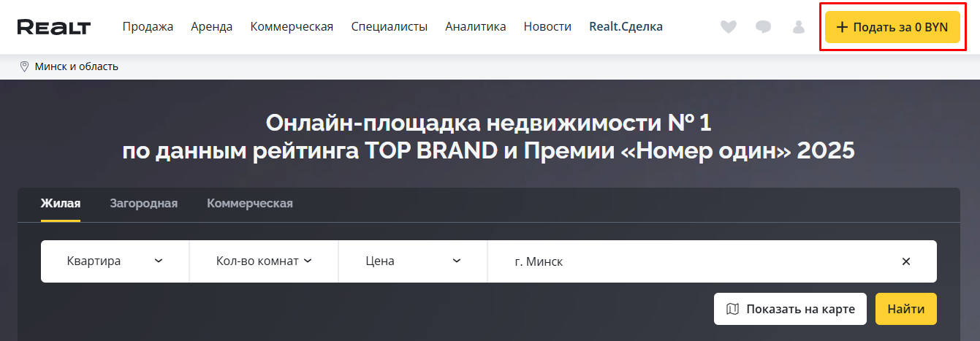980x341 pixels.
Task: Click the Realt logo
Action: click(54, 27)
